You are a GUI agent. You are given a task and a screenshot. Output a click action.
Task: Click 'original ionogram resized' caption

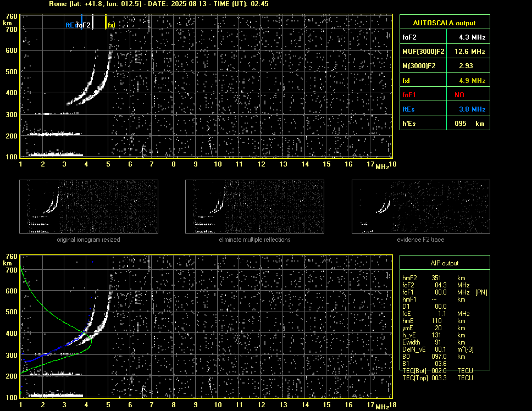88,240
